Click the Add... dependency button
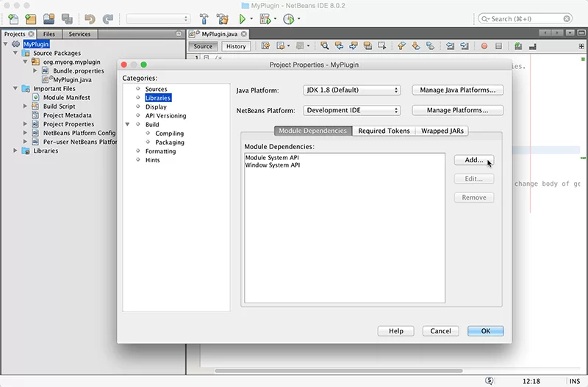Viewport: 588px width, 387px height. pyautogui.click(x=474, y=160)
